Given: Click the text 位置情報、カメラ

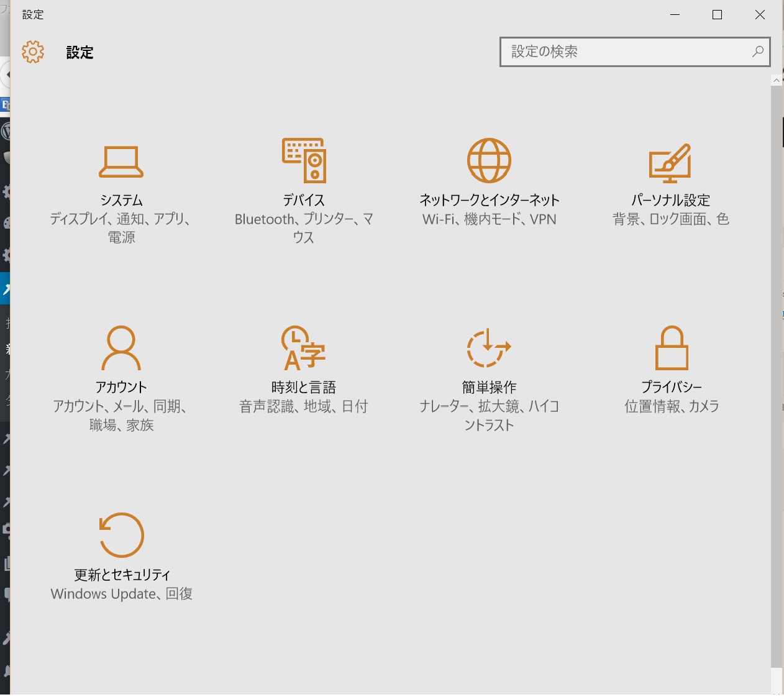Looking at the screenshot, I should [672, 406].
